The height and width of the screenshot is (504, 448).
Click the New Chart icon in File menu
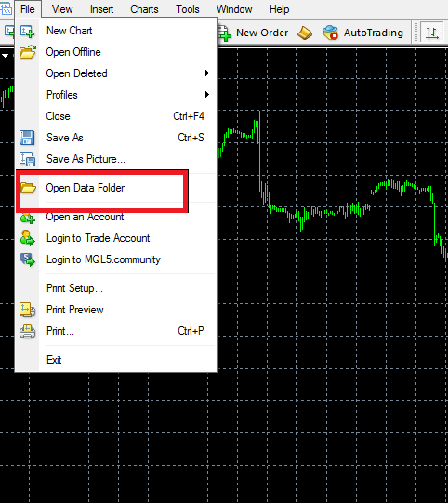tap(27, 32)
